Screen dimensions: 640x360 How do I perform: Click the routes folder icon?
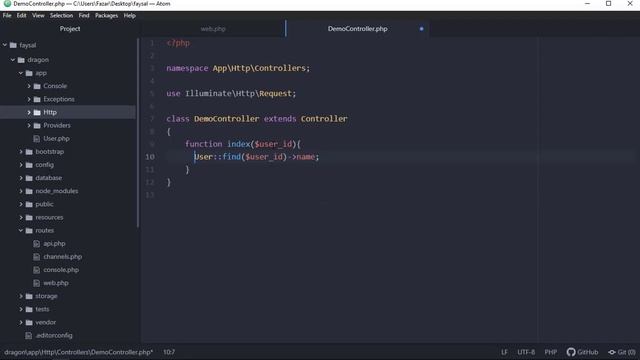[x=29, y=230]
